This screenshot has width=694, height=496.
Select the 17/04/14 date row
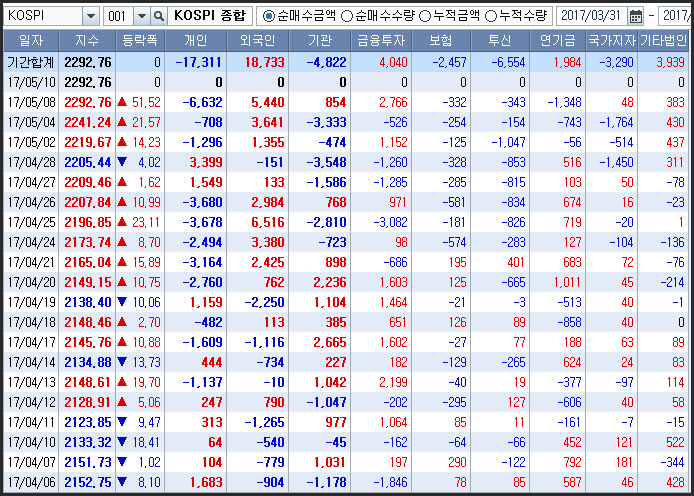tap(346, 362)
